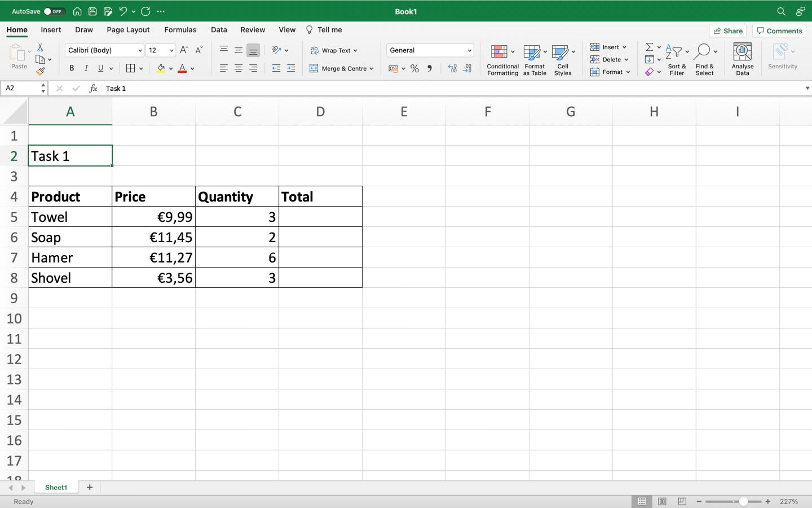The height and width of the screenshot is (508, 812).
Task: Open Conditional Formatting
Action: pos(502,60)
